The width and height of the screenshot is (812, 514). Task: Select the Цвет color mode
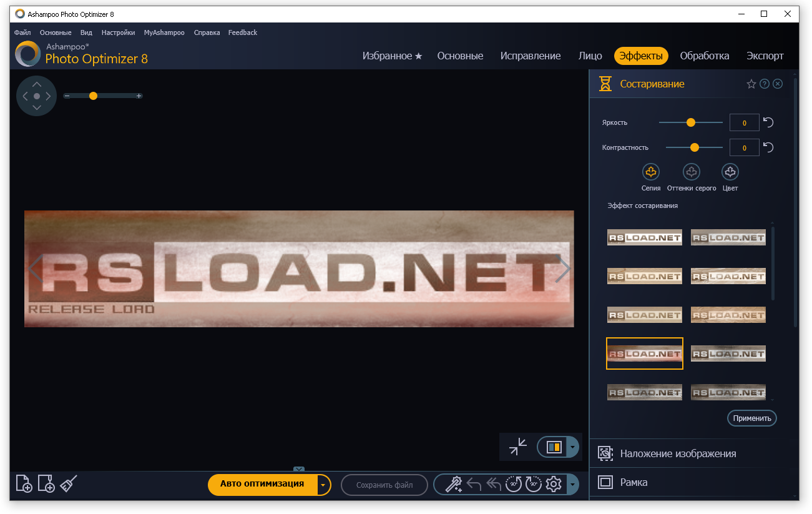pyautogui.click(x=730, y=172)
